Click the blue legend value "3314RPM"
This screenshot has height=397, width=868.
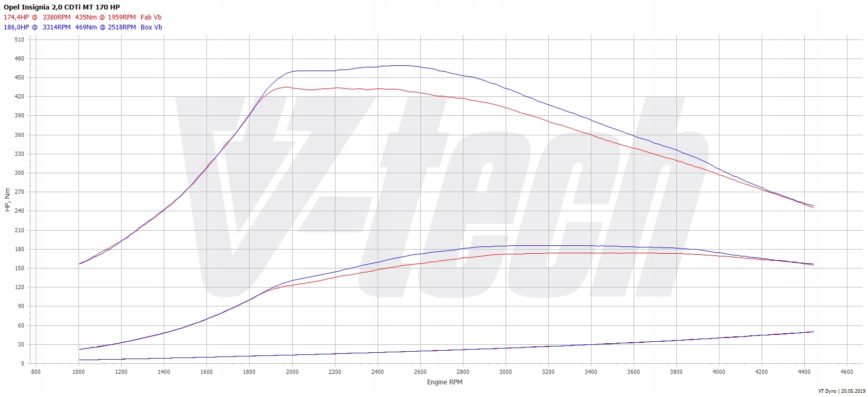point(56,27)
